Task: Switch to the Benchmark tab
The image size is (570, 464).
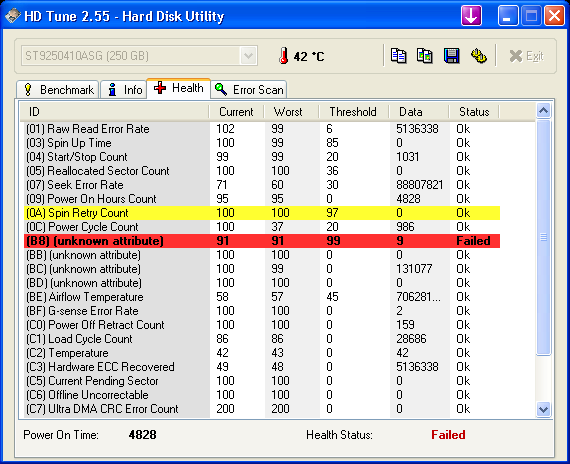Action: 58,89
